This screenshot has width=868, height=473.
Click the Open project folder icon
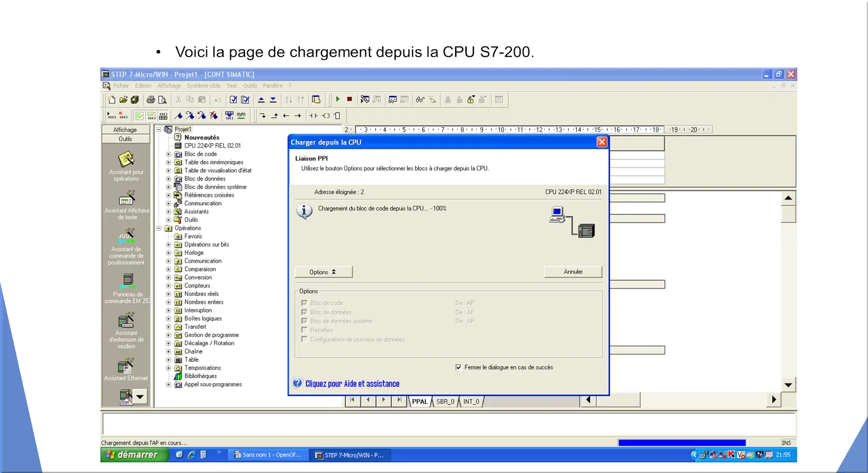point(123,100)
